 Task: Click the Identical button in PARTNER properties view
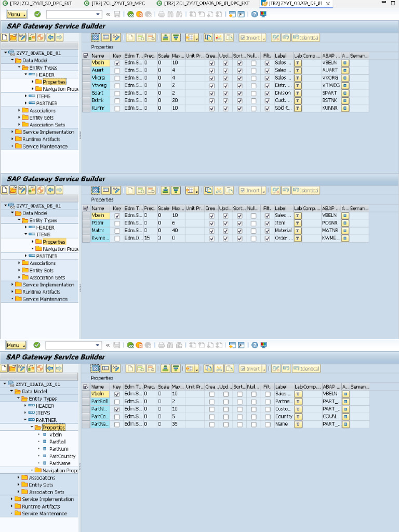coord(306,368)
